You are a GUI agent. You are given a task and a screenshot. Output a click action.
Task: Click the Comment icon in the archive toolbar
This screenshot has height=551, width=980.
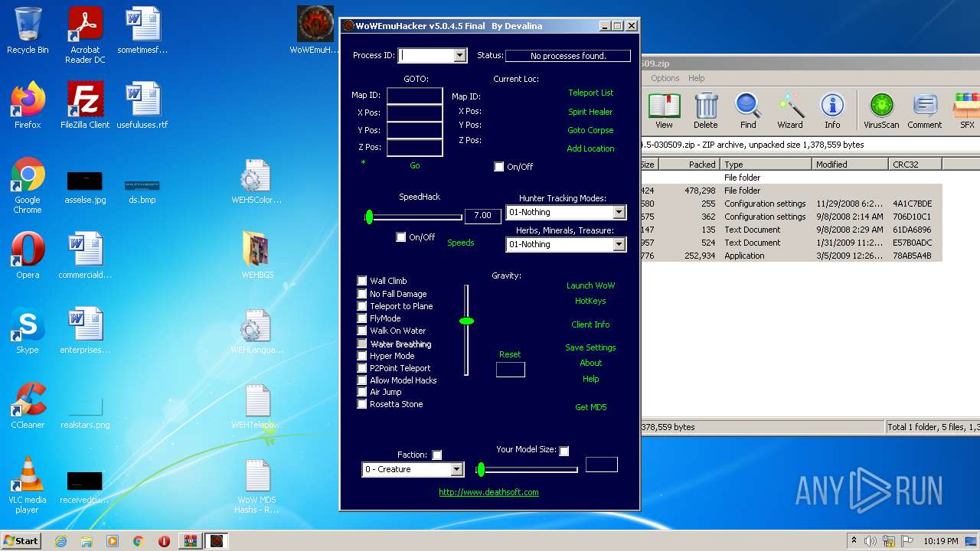pos(925,111)
